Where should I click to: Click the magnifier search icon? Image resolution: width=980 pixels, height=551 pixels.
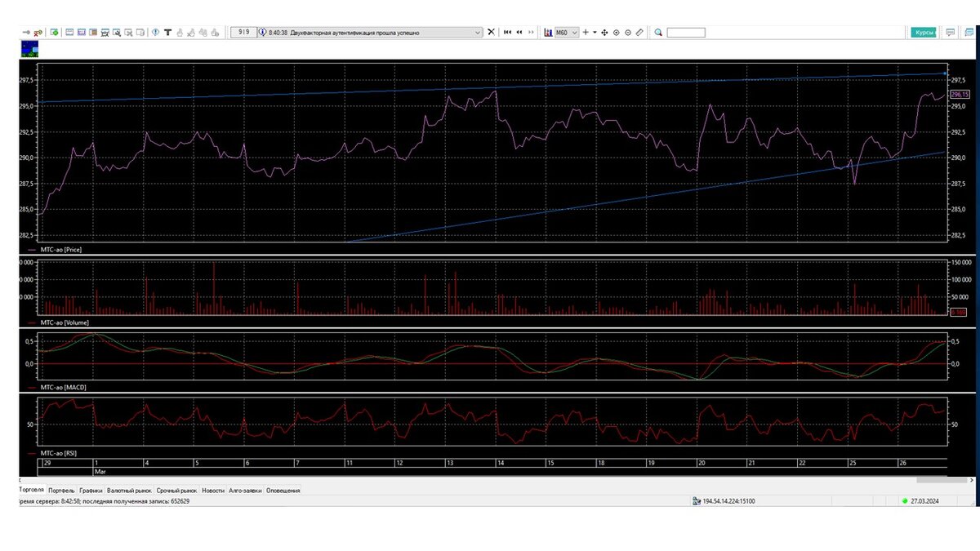[x=658, y=33]
